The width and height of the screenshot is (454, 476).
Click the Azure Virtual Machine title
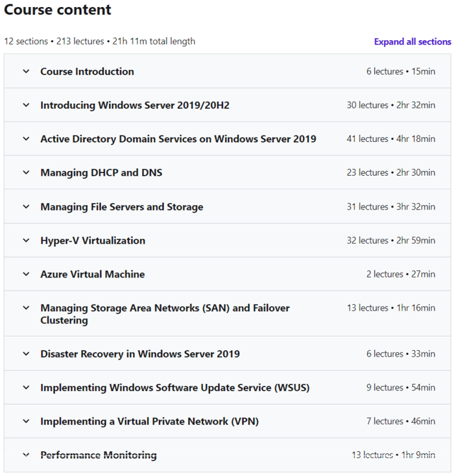[92, 274]
